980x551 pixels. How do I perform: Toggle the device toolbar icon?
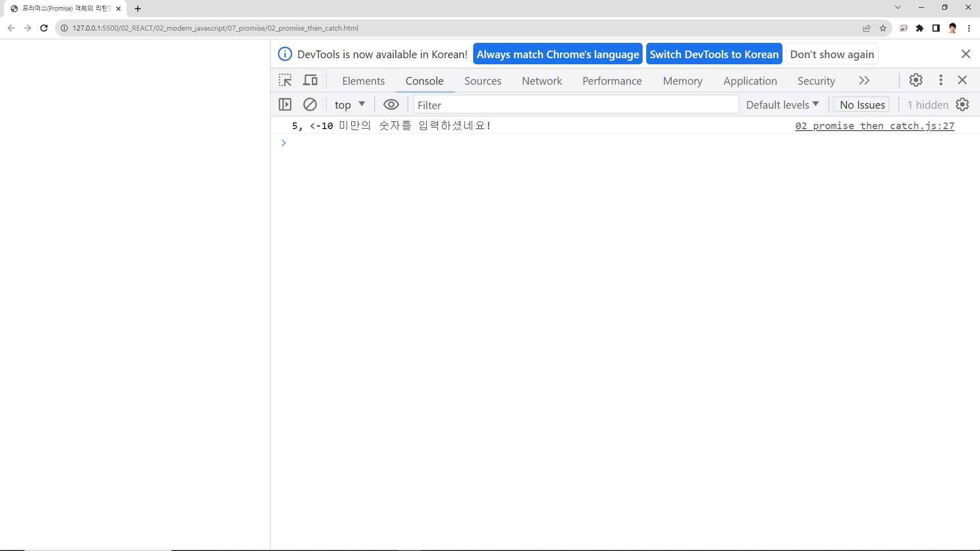pos(310,80)
